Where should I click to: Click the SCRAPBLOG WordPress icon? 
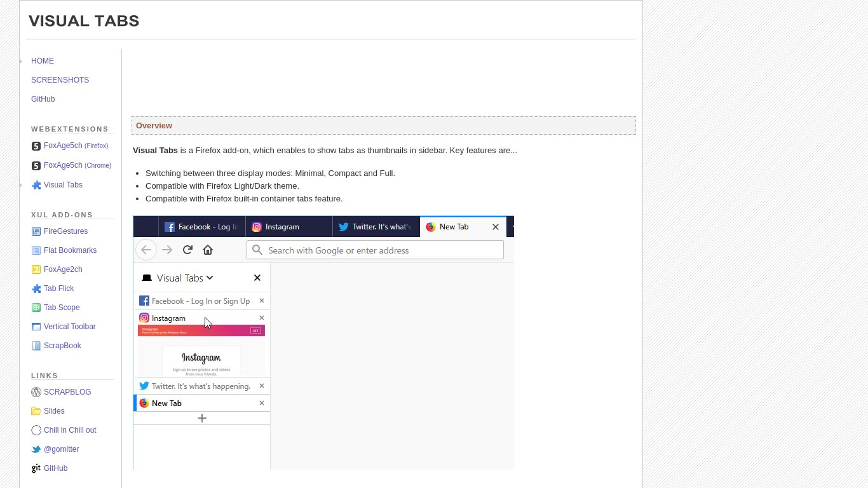pyautogui.click(x=36, y=392)
